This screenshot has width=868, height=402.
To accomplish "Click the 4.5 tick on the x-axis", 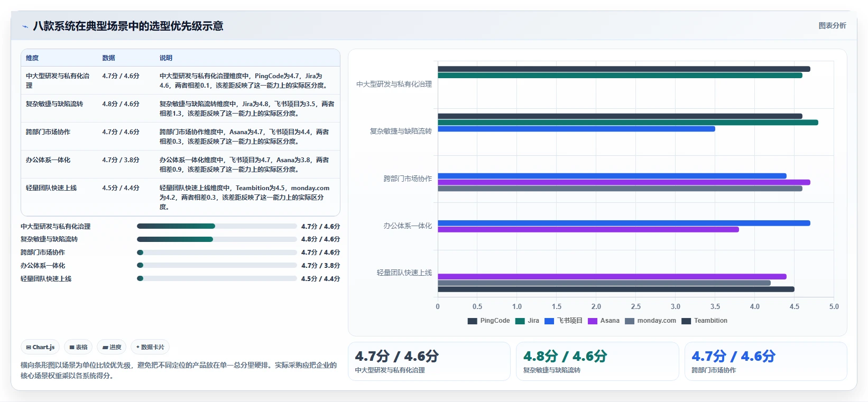I will [x=794, y=306].
